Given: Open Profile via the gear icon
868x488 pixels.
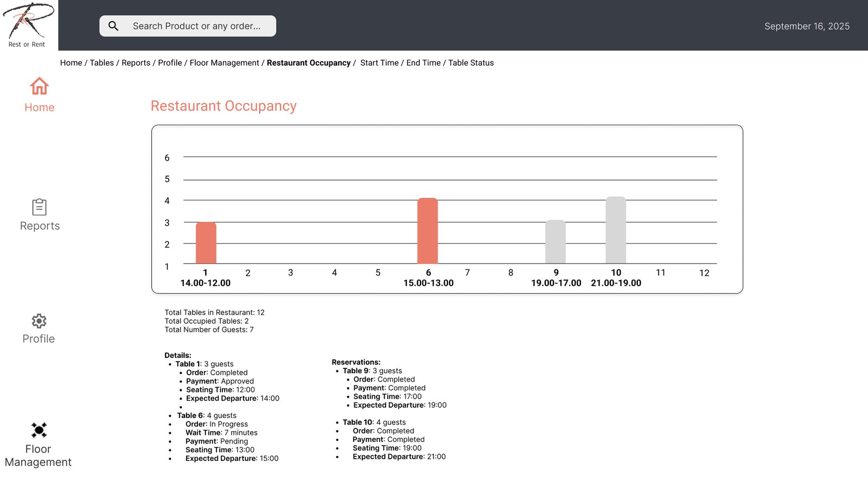Looking at the screenshot, I should tap(39, 321).
